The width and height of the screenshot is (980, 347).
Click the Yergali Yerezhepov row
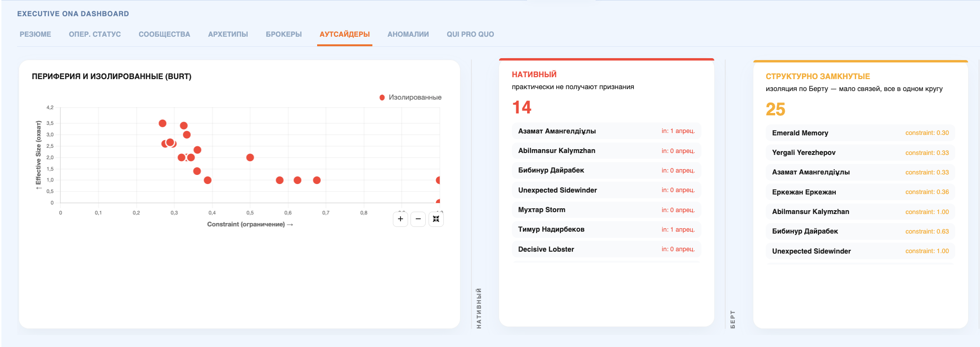pos(860,153)
